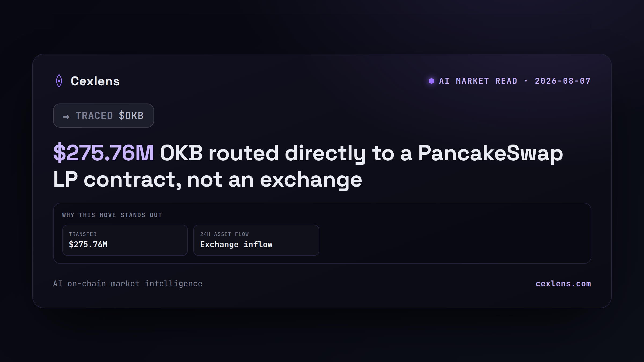Viewport: 644px width, 362px height.
Task: Open the 24H ASSET FLOW card
Action: (256, 240)
